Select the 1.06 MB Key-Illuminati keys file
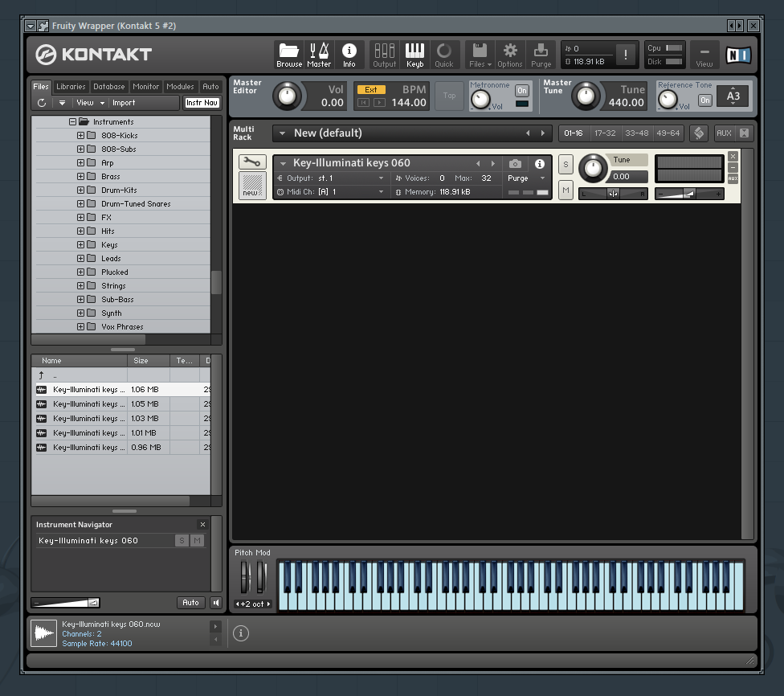Image resolution: width=784 pixels, height=696 pixels. (x=120, y=389)
